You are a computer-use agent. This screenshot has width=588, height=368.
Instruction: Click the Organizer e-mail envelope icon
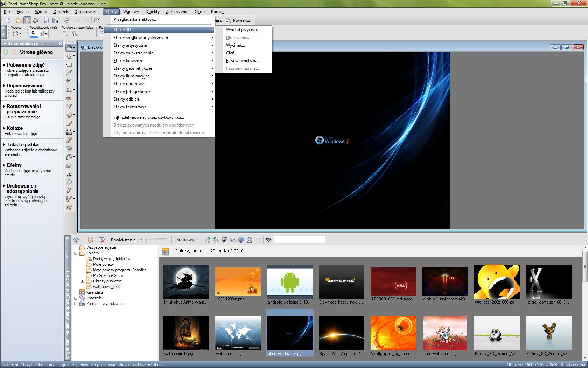(x=250, y=240)
